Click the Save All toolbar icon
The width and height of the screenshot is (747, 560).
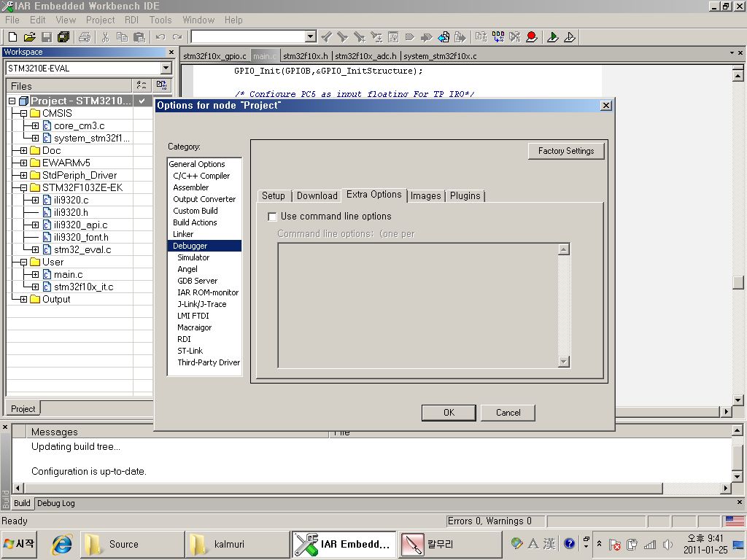pos(63,36)
